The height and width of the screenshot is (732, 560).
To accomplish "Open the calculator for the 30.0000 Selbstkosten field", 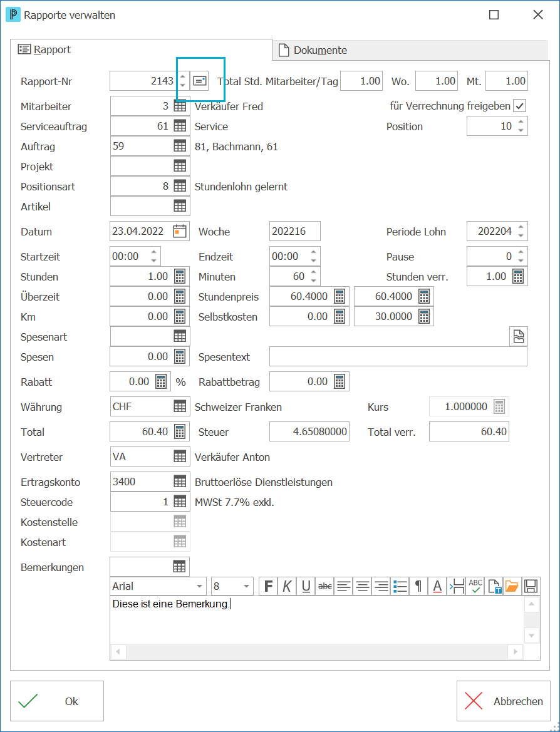I will (x=423, y=316).
